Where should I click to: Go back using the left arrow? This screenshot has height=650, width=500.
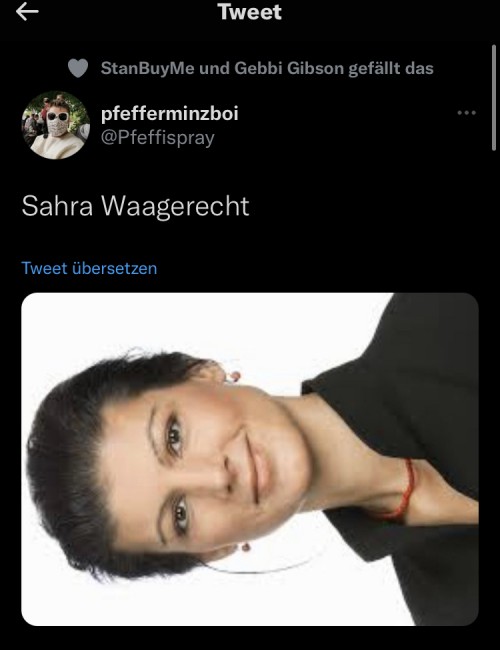tap(27, 12)
